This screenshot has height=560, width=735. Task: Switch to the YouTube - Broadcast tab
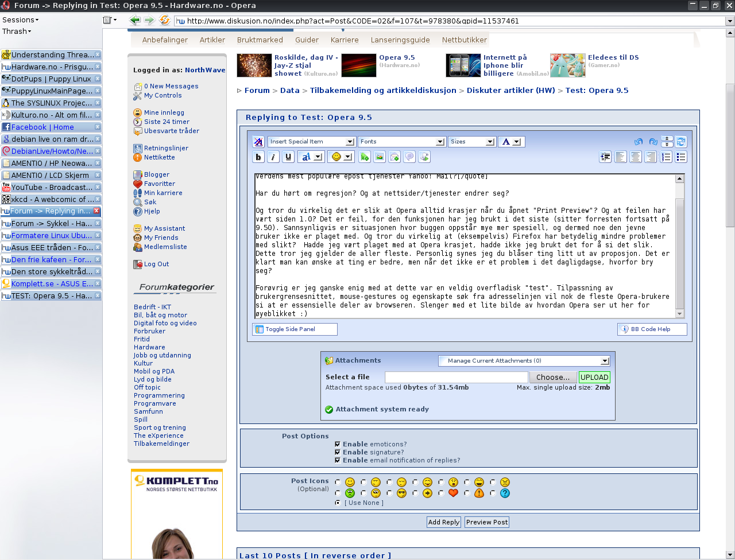51,187
